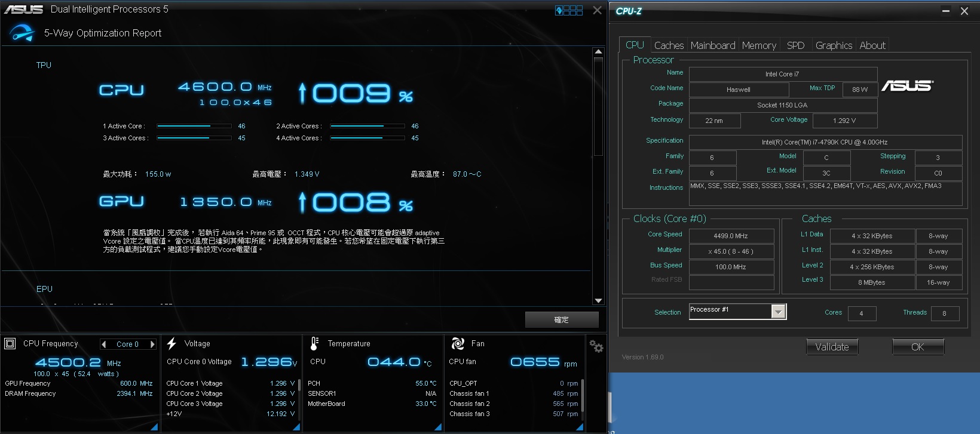Click the ASUS logo in CPU-Z window
The height and width of the screenshot is (434, 980).
click(x=907, y=86)
